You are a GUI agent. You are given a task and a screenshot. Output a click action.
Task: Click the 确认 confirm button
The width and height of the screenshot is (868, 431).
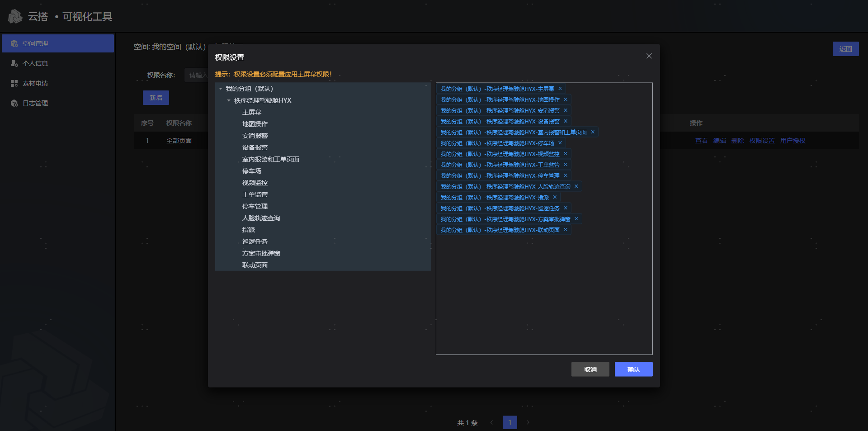[633, 369]
